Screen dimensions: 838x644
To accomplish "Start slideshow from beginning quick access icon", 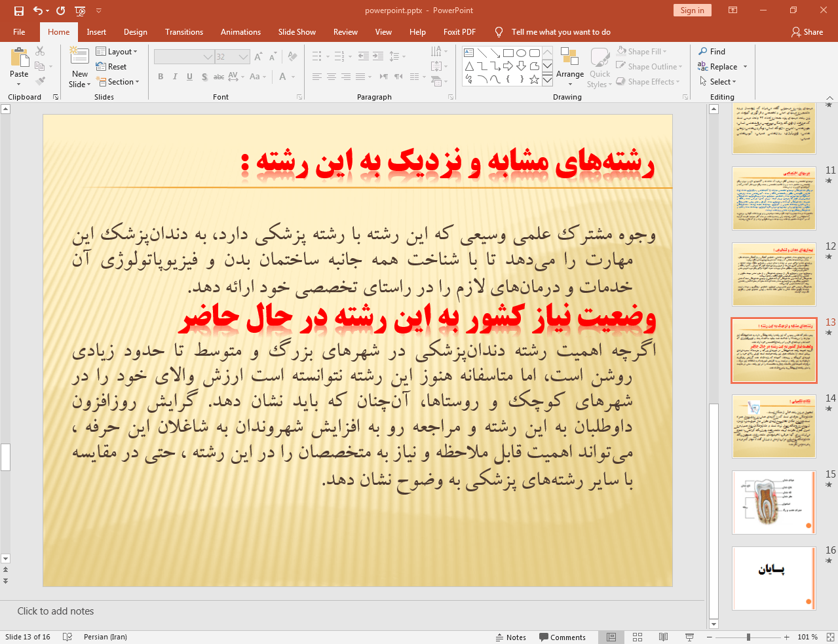I will point(81,10).
